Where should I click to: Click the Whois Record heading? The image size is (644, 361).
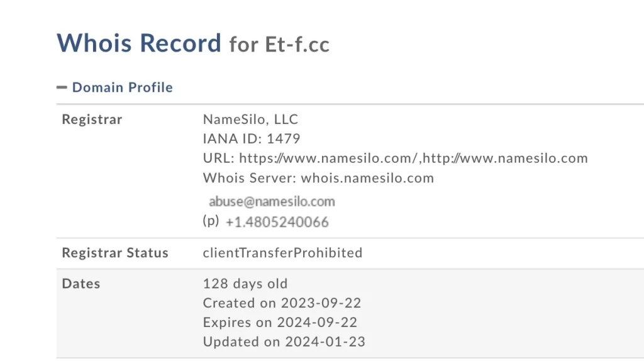tap(139, 43)
